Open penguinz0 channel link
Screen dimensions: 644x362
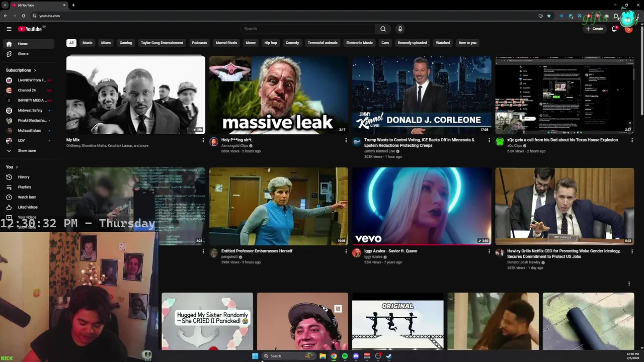pos(230,257)
